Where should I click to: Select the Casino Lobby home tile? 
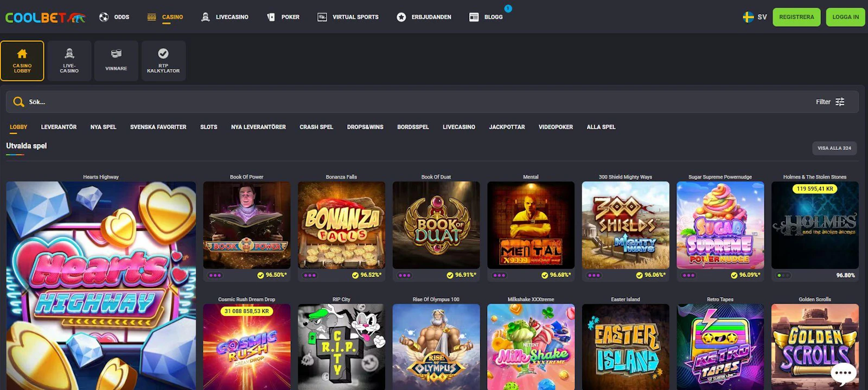pyautogui.click(x=22, y=61)
